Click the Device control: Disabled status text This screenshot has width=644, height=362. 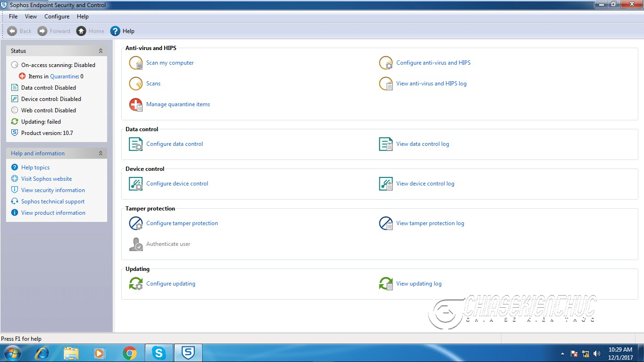point(51,99)
